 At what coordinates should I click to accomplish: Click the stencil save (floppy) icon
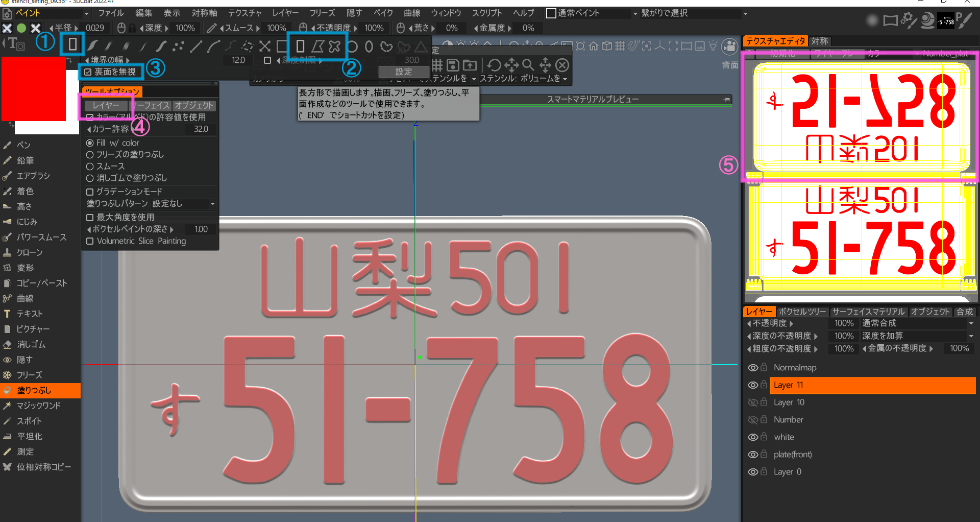[x=452, y=65]
